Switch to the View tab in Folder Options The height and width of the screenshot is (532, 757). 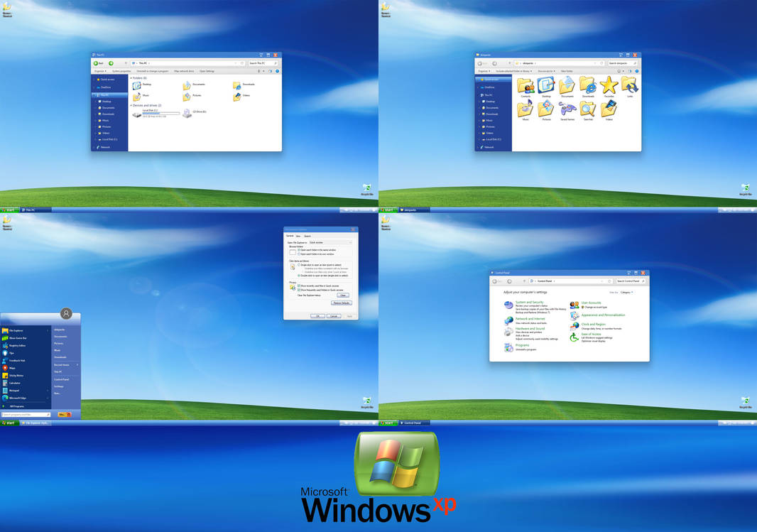pos(298,236)
